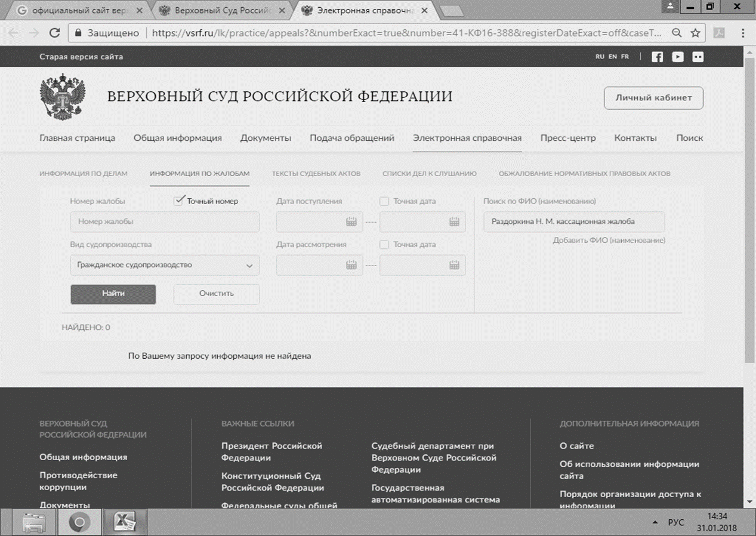Open footer link Противодействие коррупции

[78, 481]
